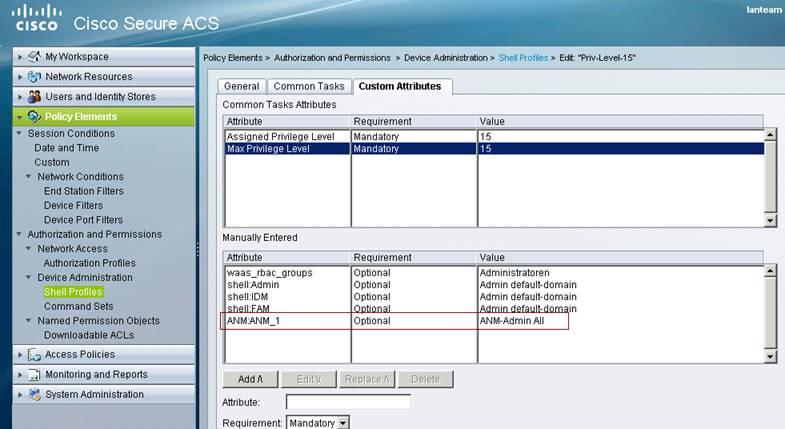
Task: Expand Monitoring and Reports section arrow
Action: (x=20, y=375)
